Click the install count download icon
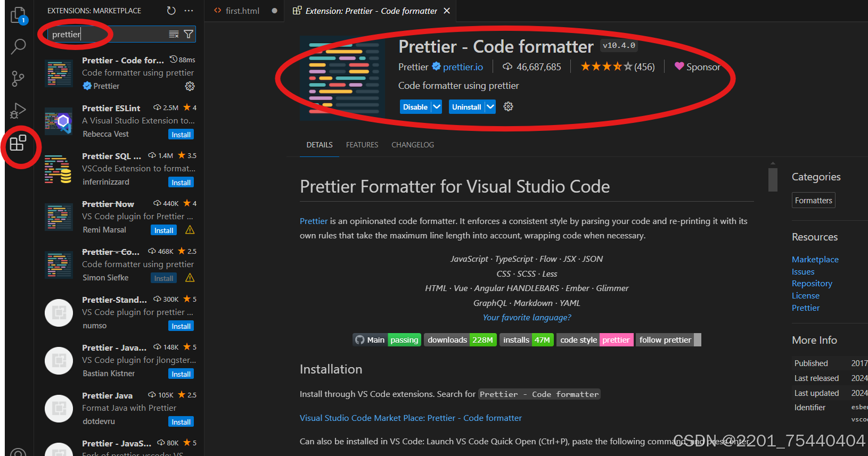This screenshot has width=868, height=456. click(x=507, y=67)
